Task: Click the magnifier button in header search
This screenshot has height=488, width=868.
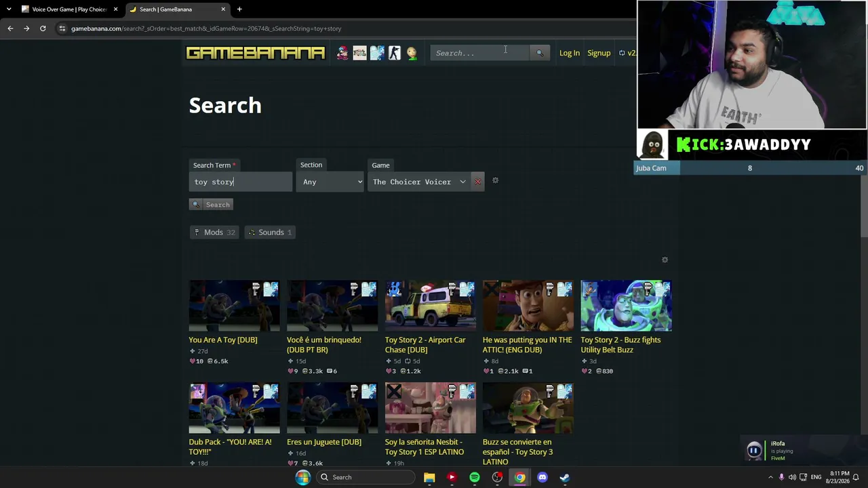Action: pos(540,53)
